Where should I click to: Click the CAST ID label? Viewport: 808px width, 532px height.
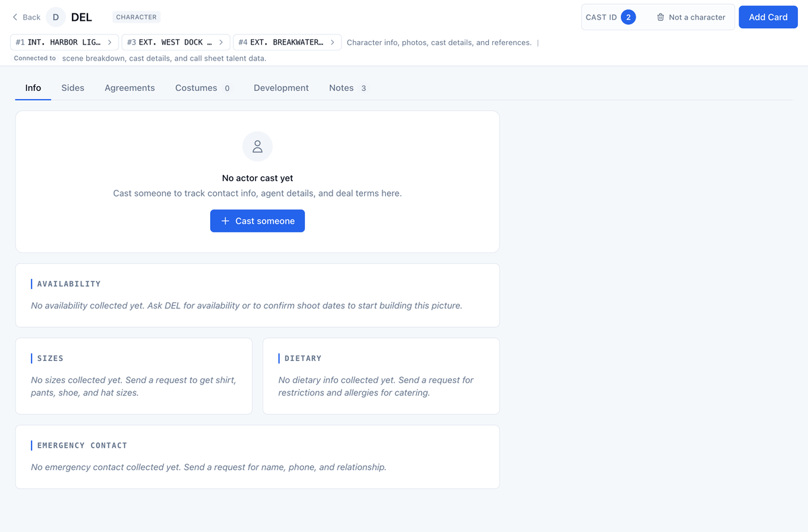601,18
